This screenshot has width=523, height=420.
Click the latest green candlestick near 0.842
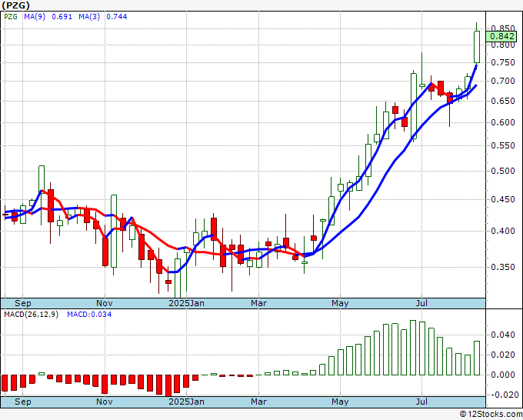477,47
